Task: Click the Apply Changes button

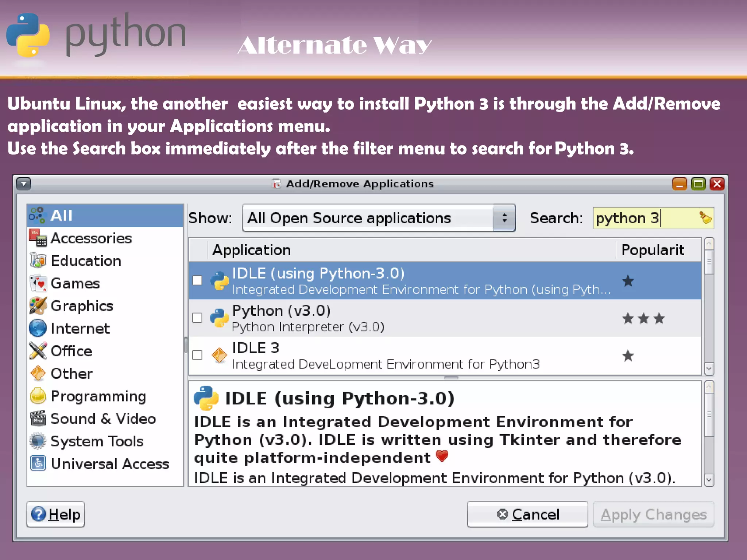Action: [x=653, y=514]
